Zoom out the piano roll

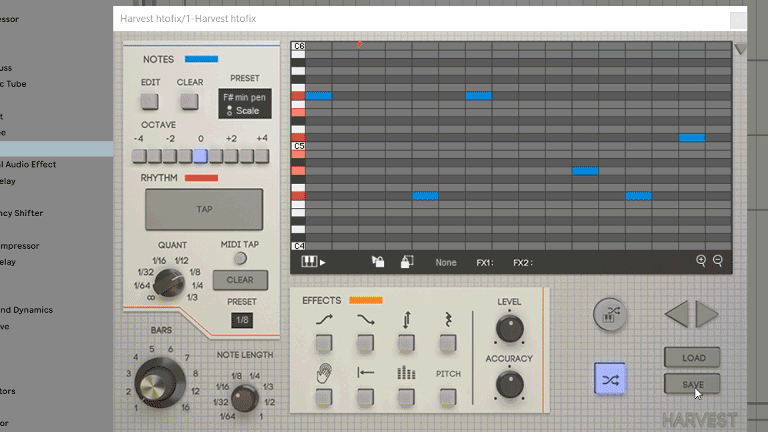pos(718,261)
